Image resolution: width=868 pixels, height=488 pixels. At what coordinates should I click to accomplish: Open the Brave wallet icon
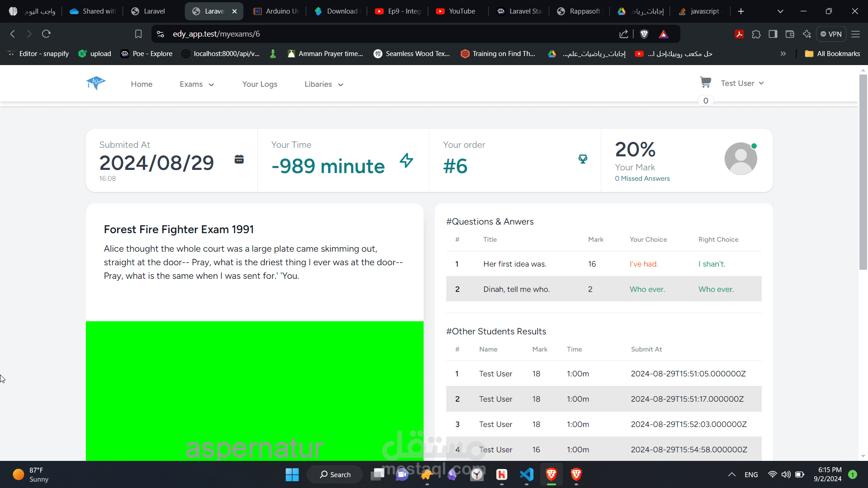[x=790, y=34]
